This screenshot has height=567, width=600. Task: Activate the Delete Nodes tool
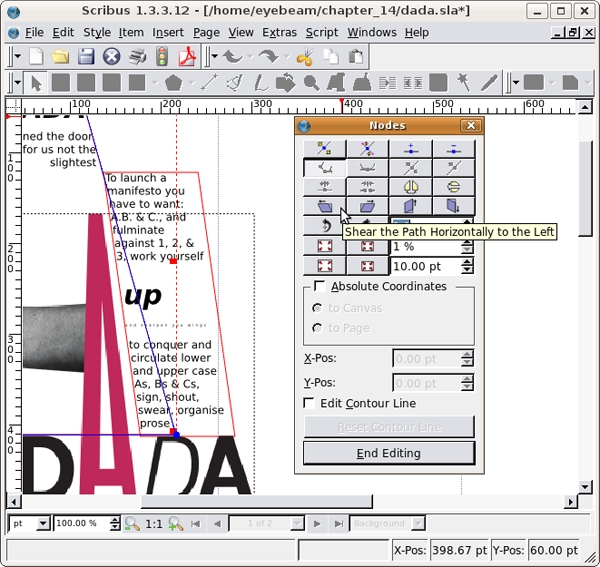coord(454,149)
